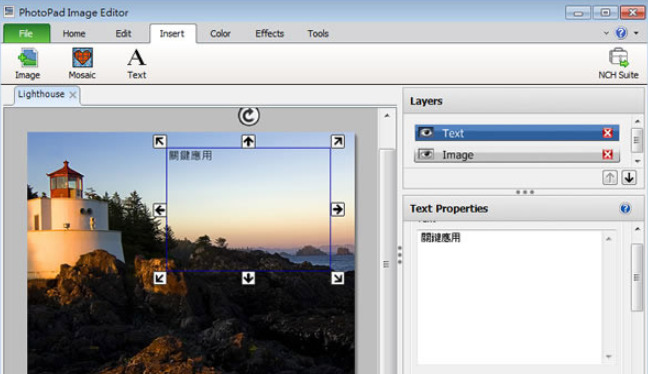Select the Lighthouse document tab
The height and width of the screenshot is (374, 648).
pyautogui.click(x=41, y=94)
